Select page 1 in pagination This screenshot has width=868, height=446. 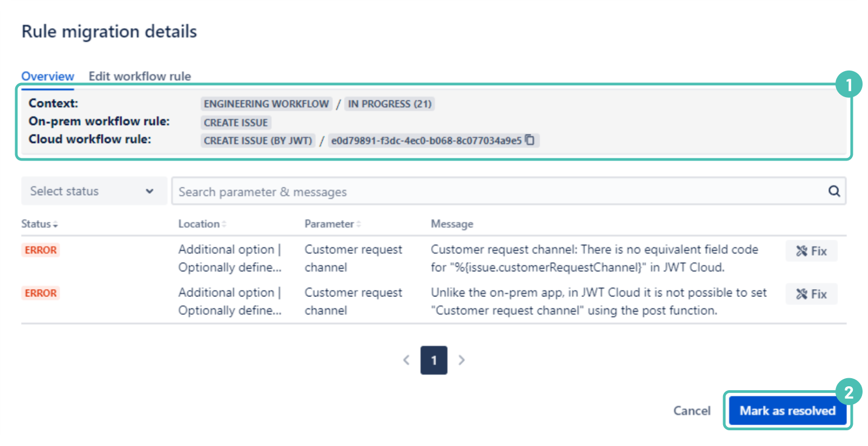click(x=433, y=360)
